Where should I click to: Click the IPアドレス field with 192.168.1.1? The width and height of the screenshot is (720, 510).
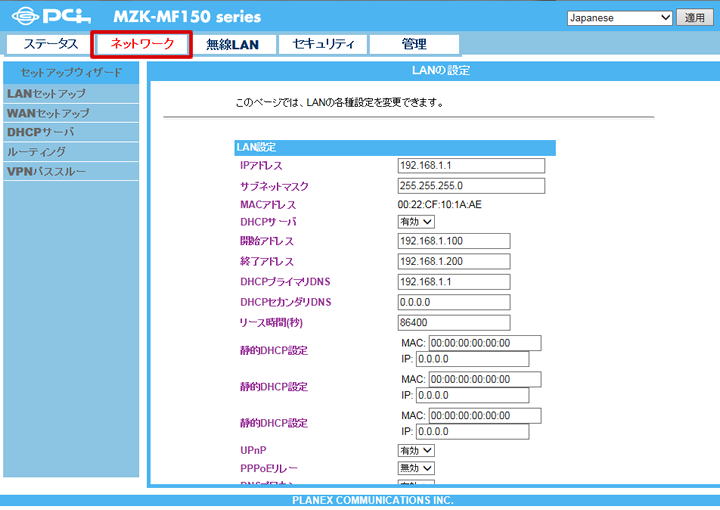471,166
